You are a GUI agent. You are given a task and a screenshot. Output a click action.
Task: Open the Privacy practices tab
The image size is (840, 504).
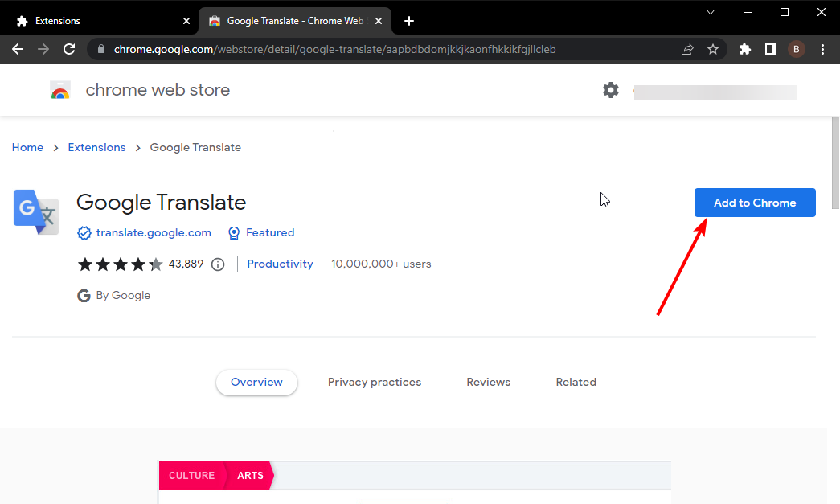375,383
